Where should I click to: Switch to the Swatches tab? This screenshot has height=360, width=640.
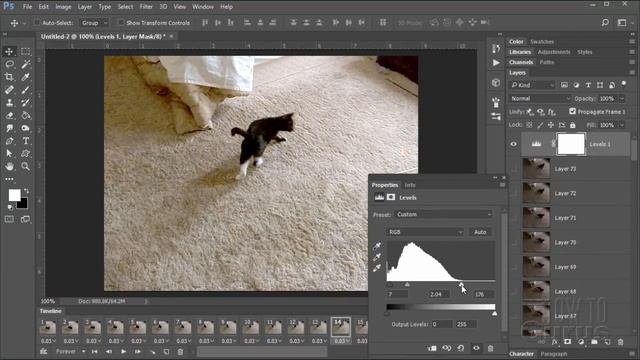(x=542, y=42)
